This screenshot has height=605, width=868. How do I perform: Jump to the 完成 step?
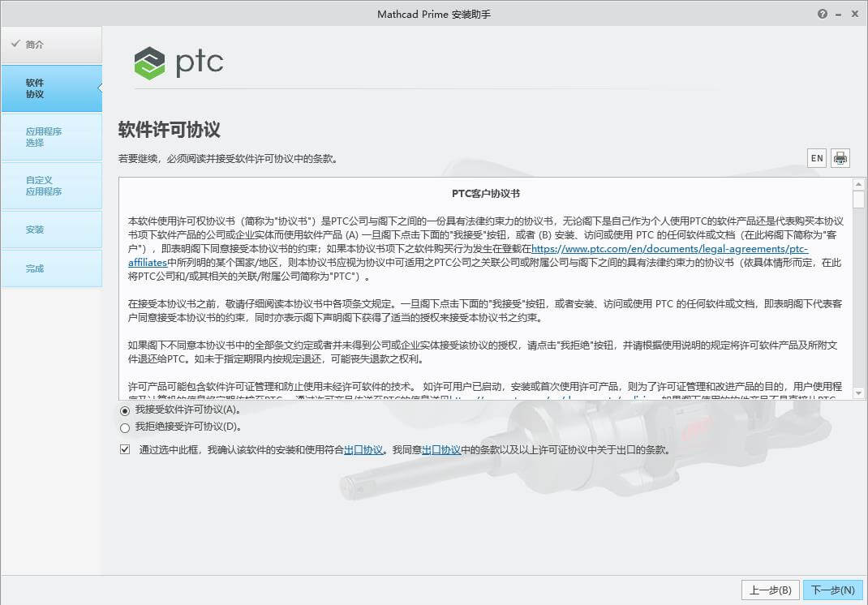pos(51,268)
